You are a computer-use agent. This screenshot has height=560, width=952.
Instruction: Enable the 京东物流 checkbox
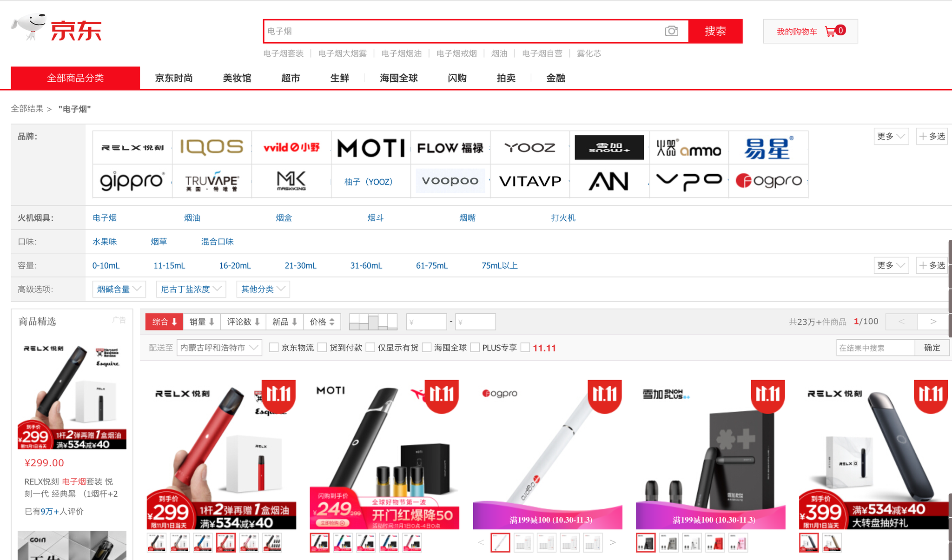(x=274, y=348)
